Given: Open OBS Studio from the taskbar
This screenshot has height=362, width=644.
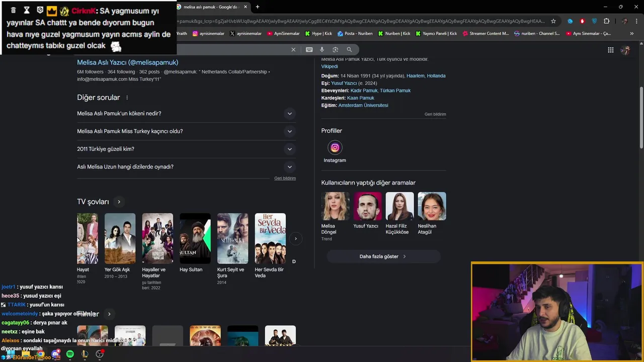Looking at the screenshot, I should [100, 354].
